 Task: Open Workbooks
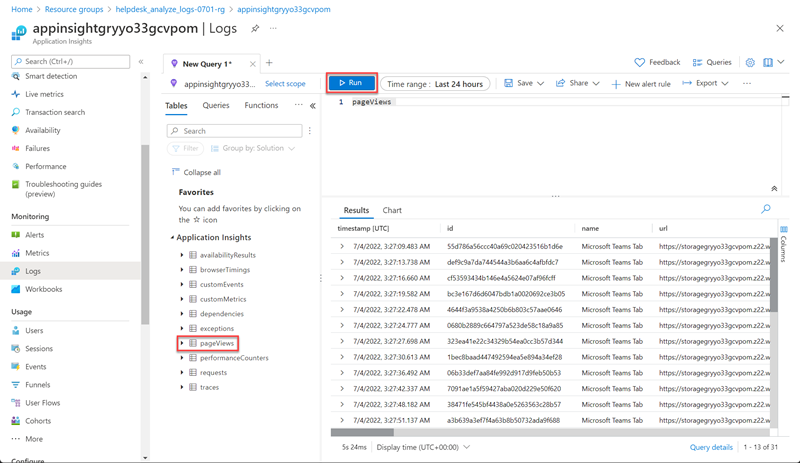pos(44,289)
